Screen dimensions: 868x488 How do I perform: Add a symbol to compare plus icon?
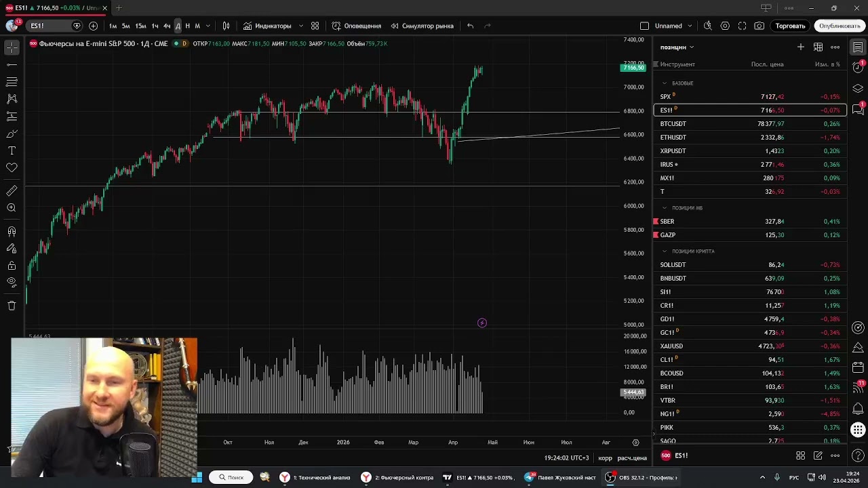point(93,26)
